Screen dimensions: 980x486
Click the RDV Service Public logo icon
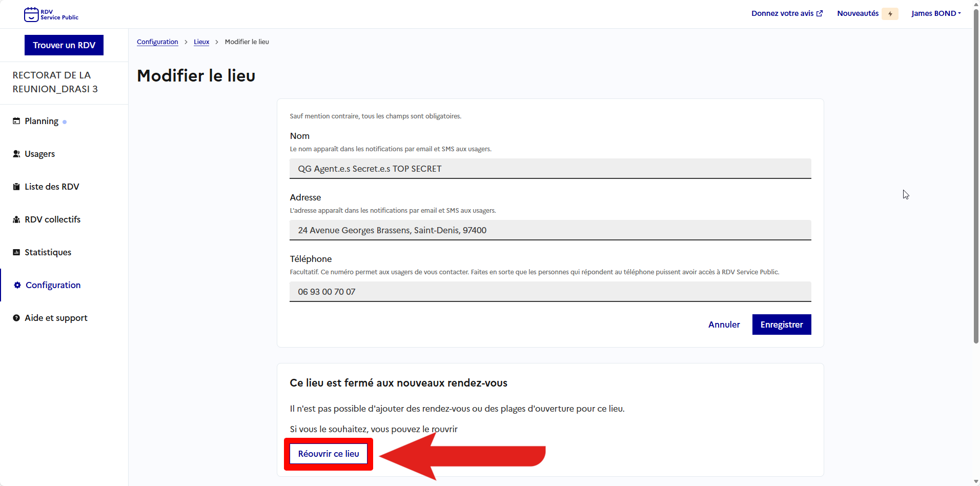(31, 14)
